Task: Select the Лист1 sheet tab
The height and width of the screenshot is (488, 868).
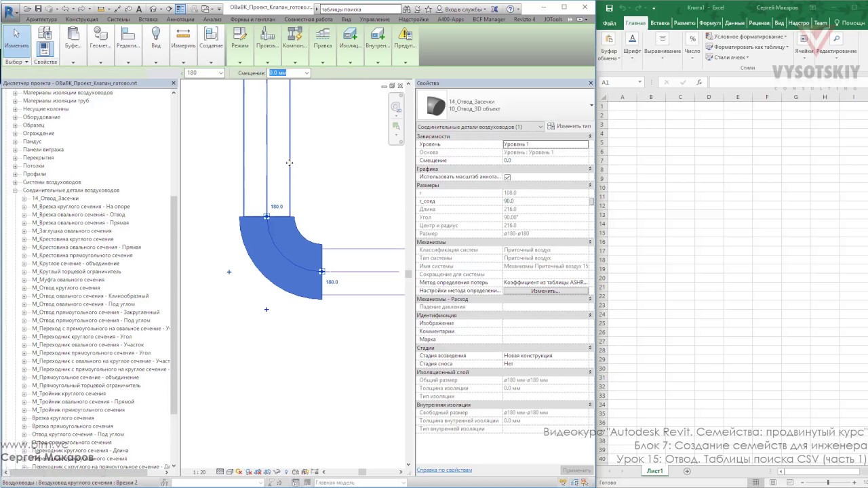Action: [654, 471]
